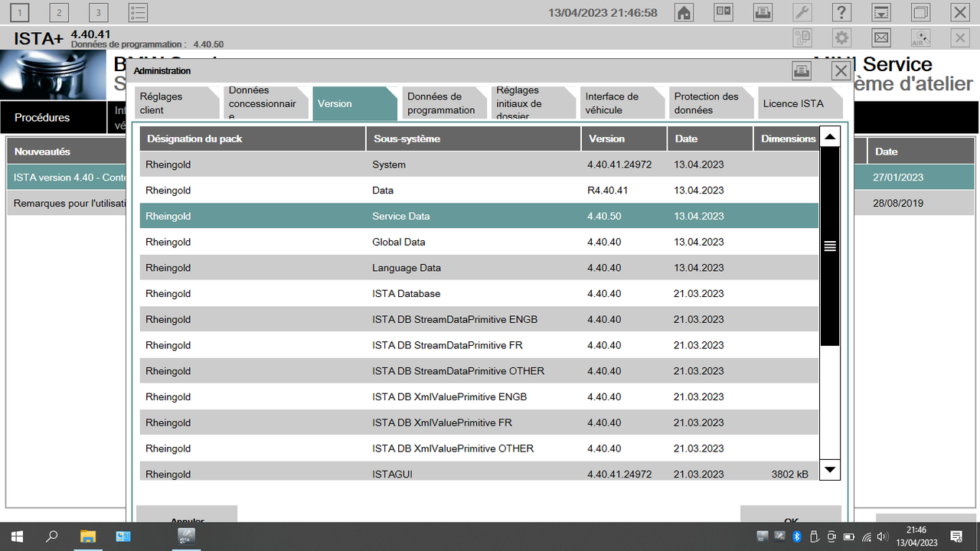Select ISTA DB XmlValuePrimitive FR row

479,422
